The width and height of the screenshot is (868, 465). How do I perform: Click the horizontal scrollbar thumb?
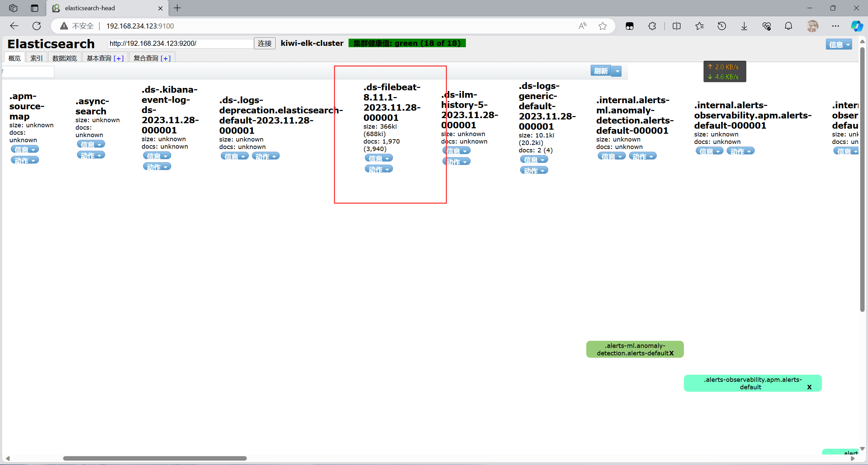pyautogui.click(x=155, y=458)
